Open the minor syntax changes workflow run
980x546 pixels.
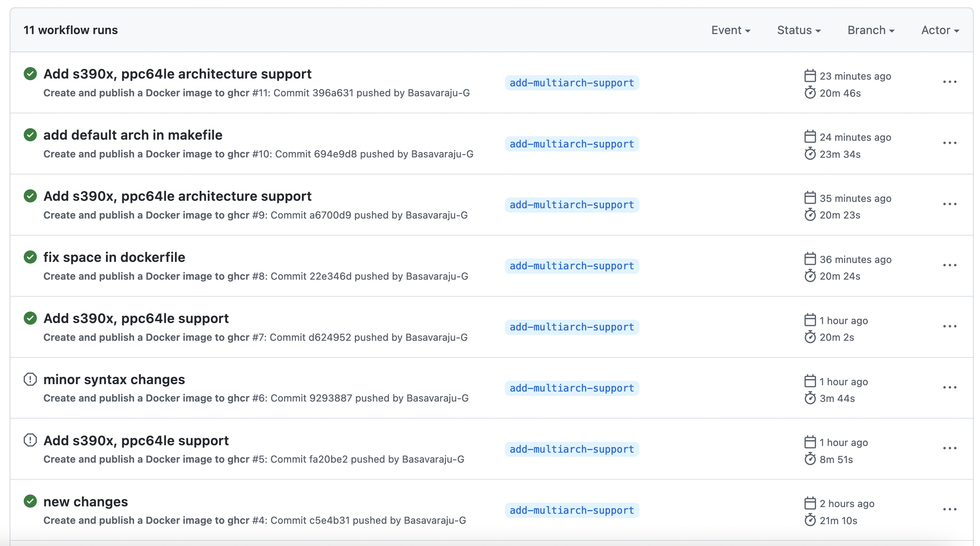[114, 379]
